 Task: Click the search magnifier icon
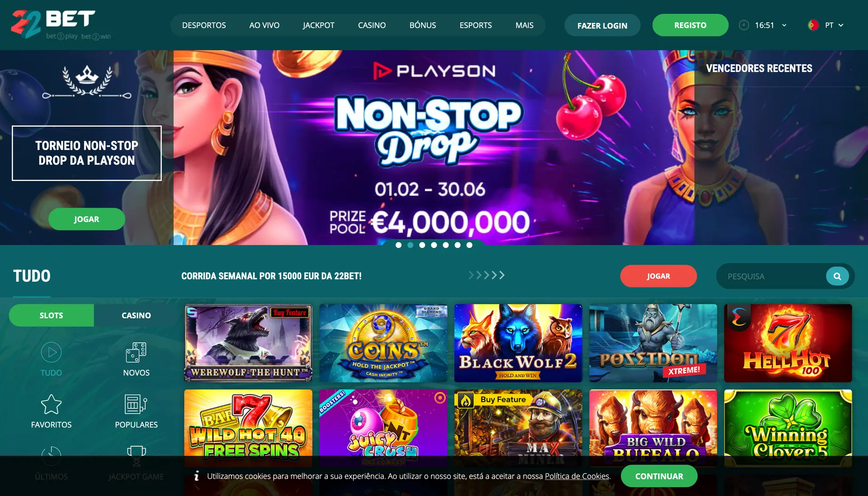click(837, 276)
